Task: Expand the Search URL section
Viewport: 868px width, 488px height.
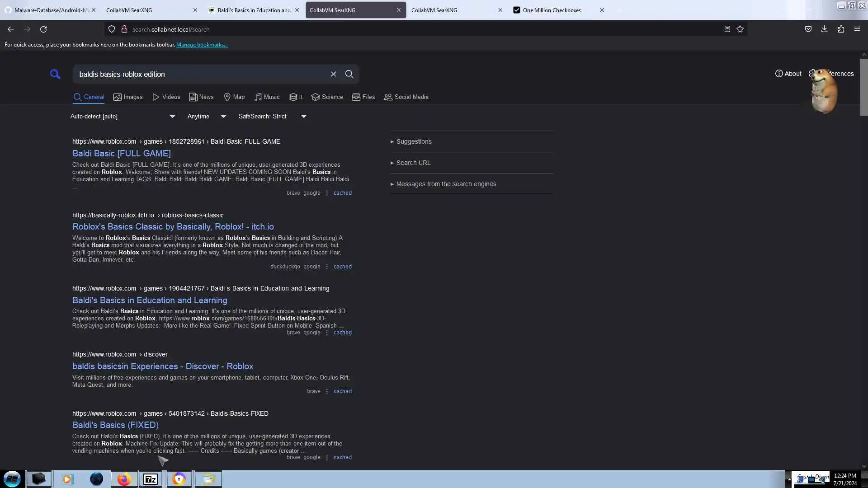Action: (x=413, y=163)
